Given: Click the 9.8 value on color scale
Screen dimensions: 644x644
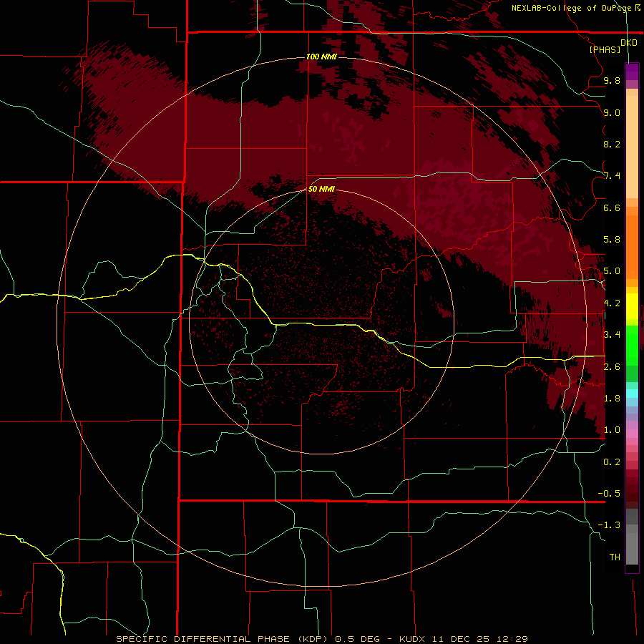Looking at the screenshot, I should [612, 80].
